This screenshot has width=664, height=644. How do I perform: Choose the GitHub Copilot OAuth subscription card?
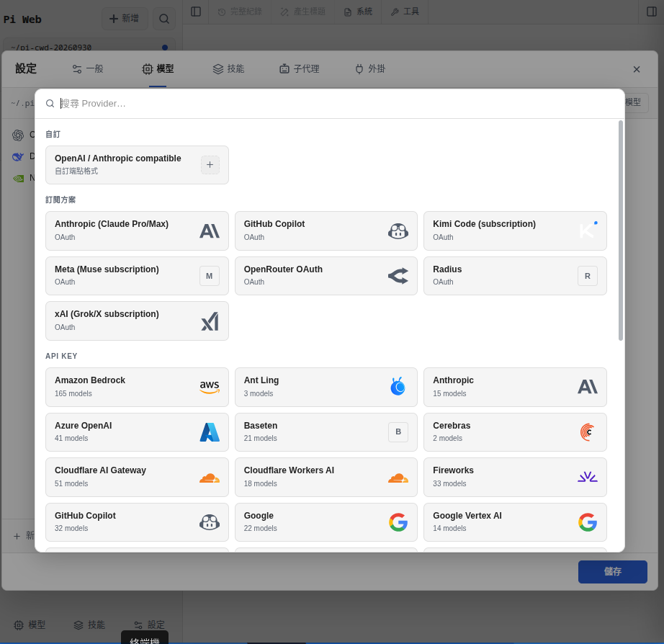[x=326, y=231]
